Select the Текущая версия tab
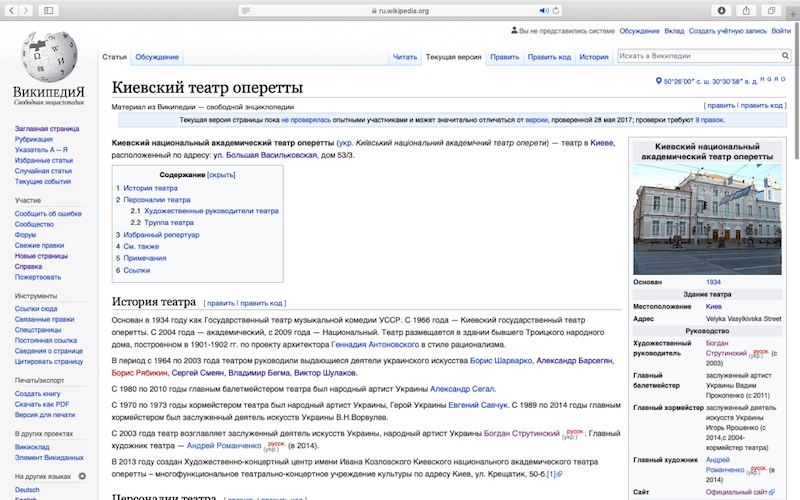The width and height of the screenshot is (800, 500). (x=454, y=57)
